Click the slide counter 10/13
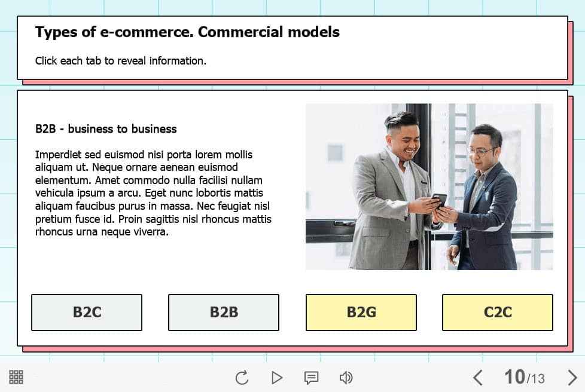This screenshot has height=392, width=585. pos(524,377)
